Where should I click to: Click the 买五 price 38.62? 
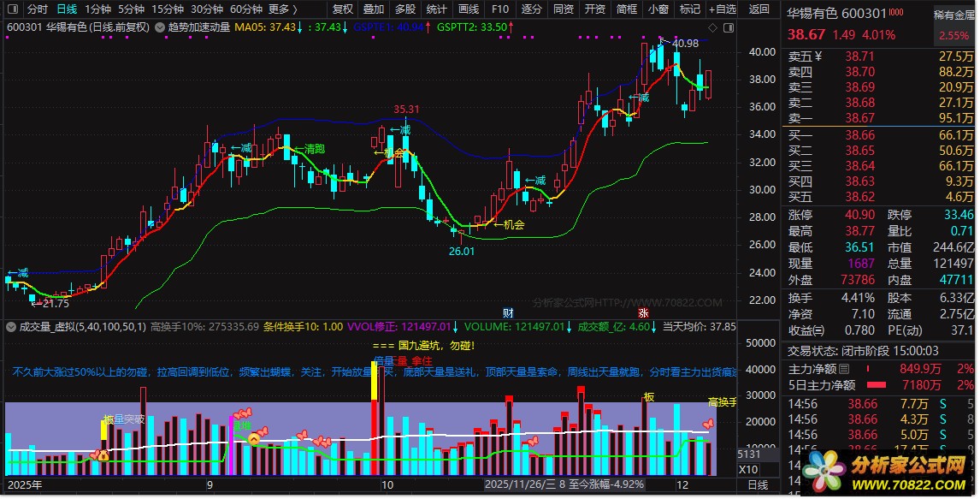860,197
